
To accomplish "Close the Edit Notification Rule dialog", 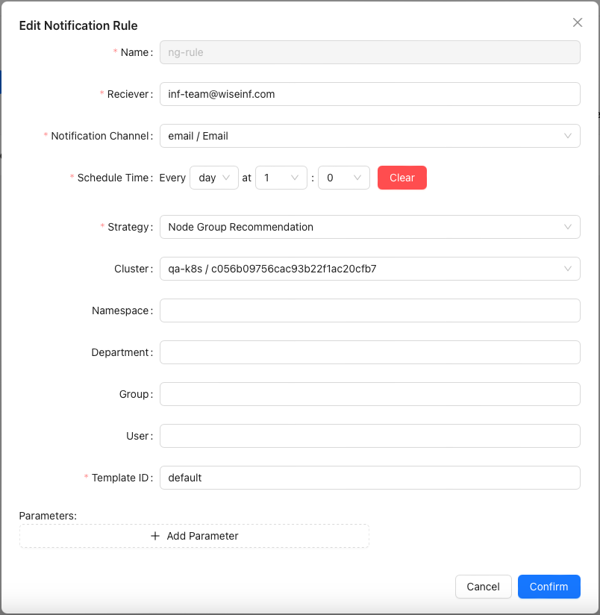I will pos(577,23).
